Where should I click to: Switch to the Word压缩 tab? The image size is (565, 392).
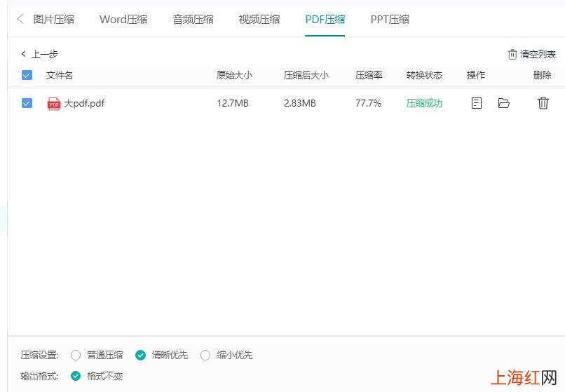click(x=123, y=19)
